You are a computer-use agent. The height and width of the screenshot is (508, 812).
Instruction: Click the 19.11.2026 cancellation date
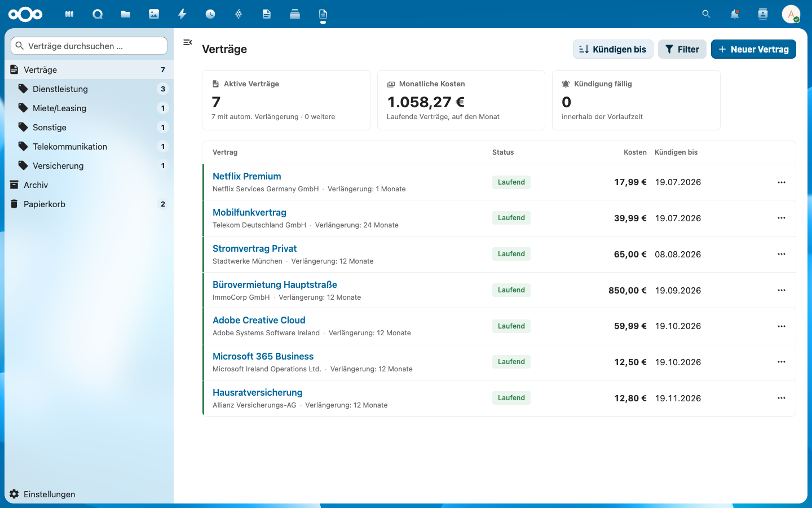(x=678, y=398)
